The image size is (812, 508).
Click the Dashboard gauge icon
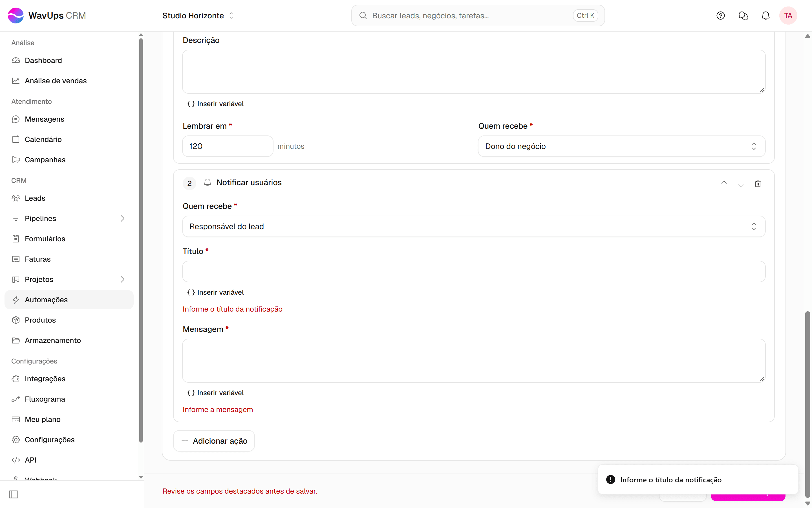16,60
